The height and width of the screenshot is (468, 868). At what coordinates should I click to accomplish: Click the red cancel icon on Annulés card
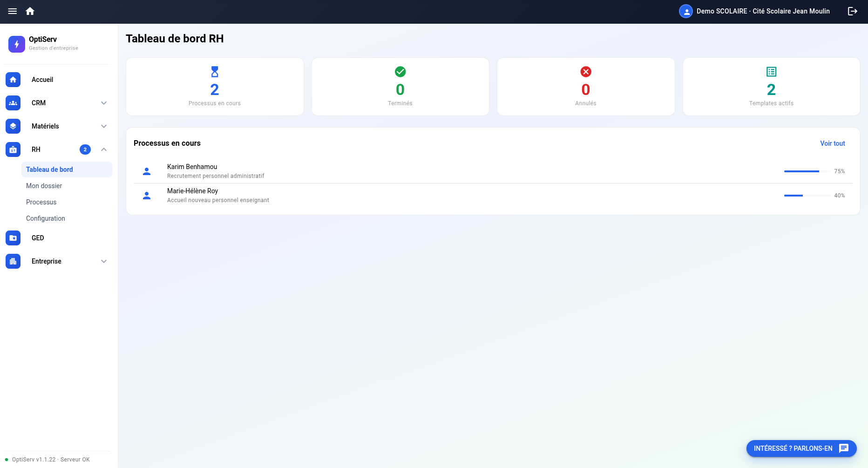click(x=586, y=72)
